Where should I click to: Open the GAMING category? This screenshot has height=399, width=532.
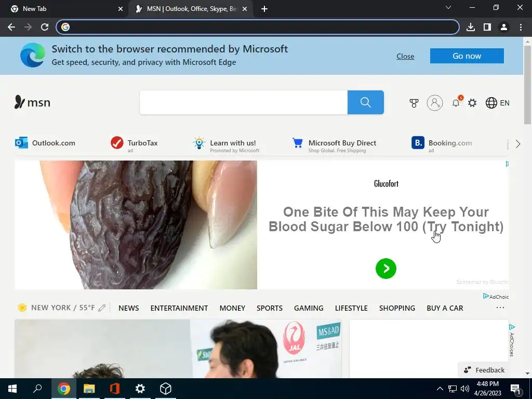pyautogui.click(x=309, y=308)
